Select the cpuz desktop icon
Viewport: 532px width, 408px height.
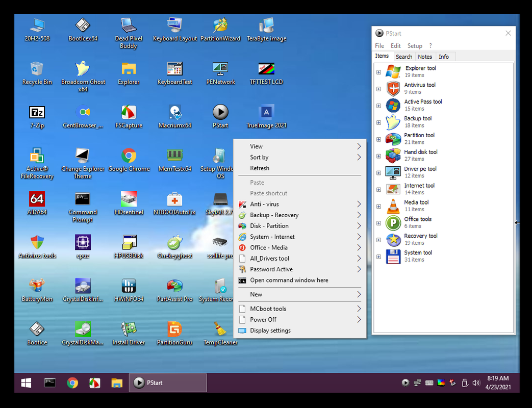pos(83,246)
